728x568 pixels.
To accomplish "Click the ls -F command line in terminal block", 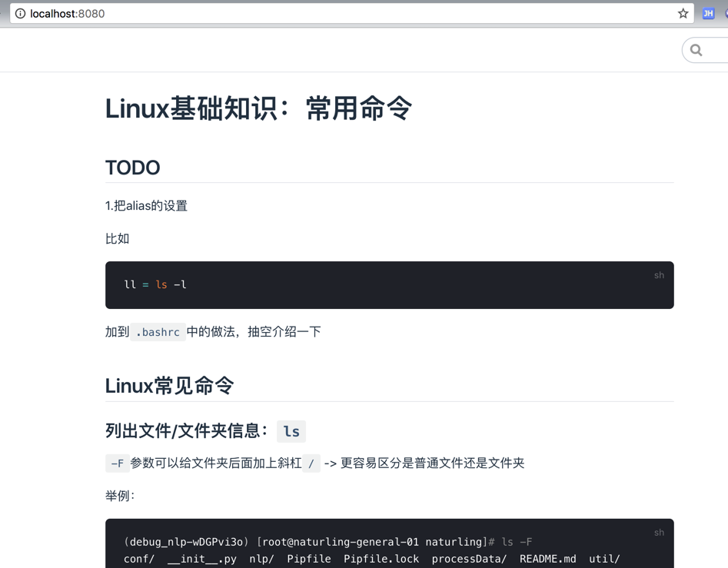I will (327, 542).
